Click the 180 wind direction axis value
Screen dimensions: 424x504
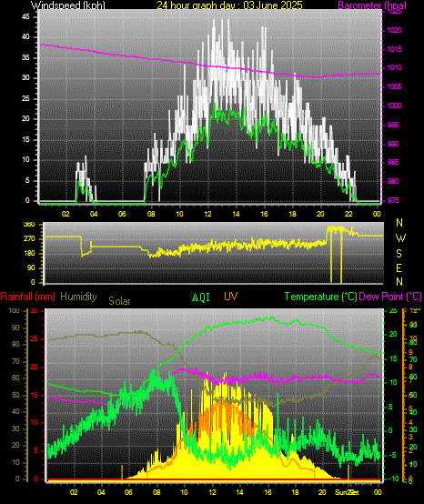29,254
